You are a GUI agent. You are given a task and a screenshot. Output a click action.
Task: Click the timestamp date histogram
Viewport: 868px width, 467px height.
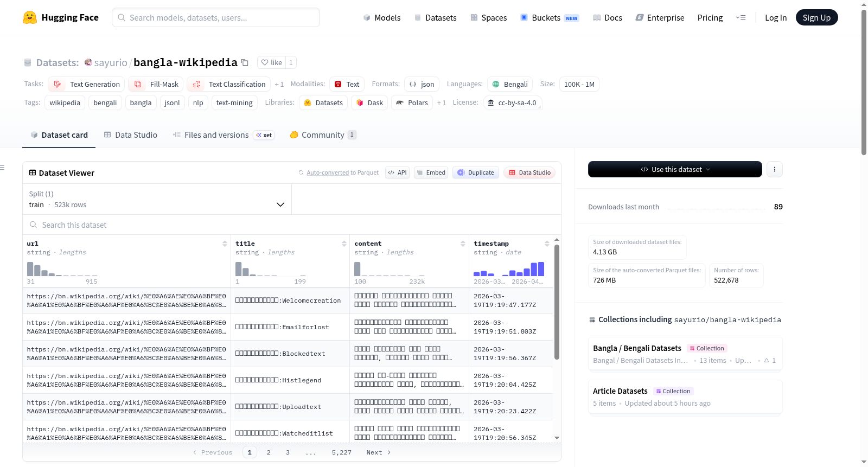pos(509,269)
